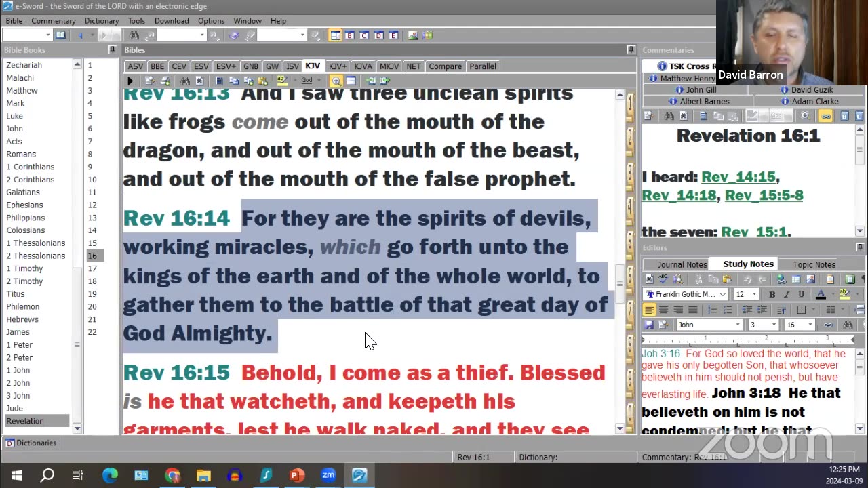This screenshot has width=868, height=488.
Task: Click the play/read-aloud arrow in Bibles toolbar
Action: 130,81
